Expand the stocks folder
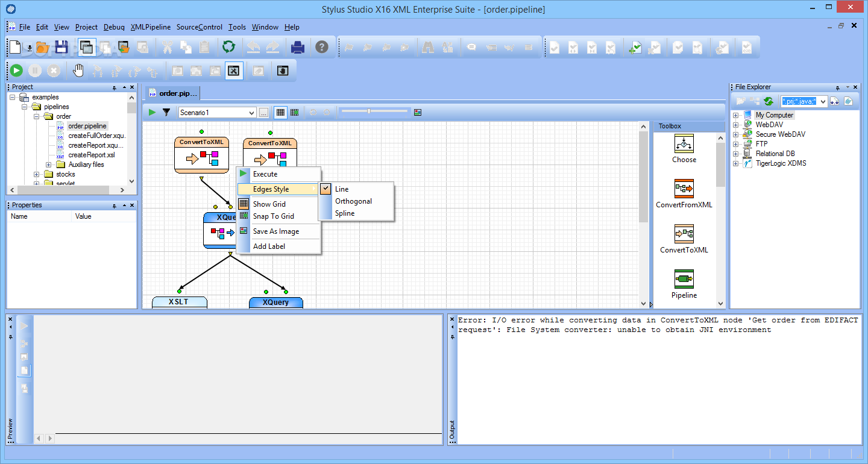Image resolution: width=868 pixels, height=464 pixels. 37,174
